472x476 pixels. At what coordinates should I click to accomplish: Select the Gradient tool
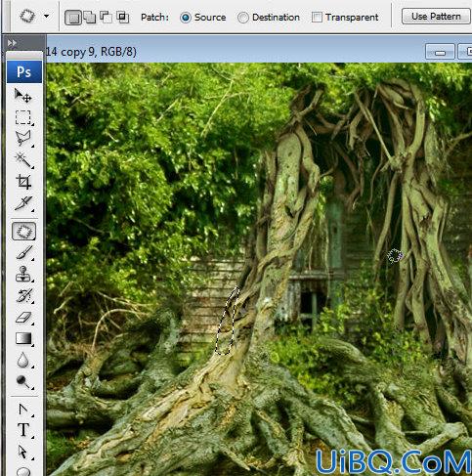click(23, 339)
